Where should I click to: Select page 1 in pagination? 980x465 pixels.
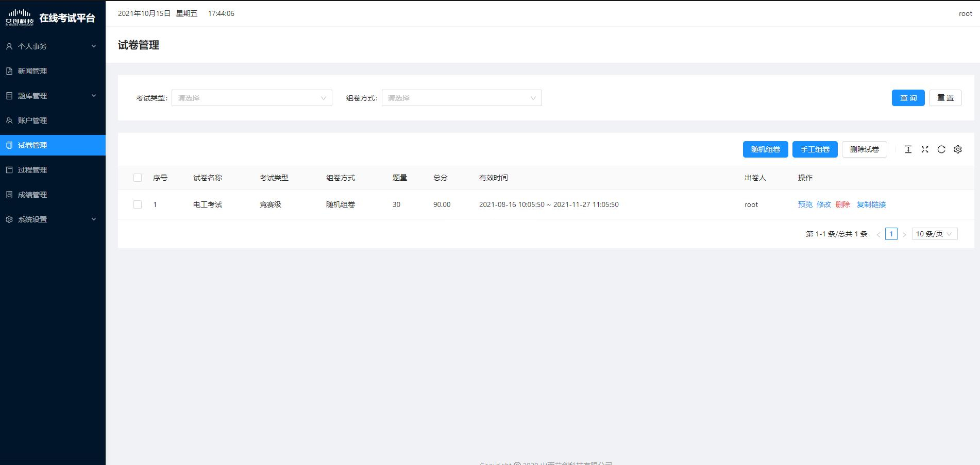tap(891, 234)
